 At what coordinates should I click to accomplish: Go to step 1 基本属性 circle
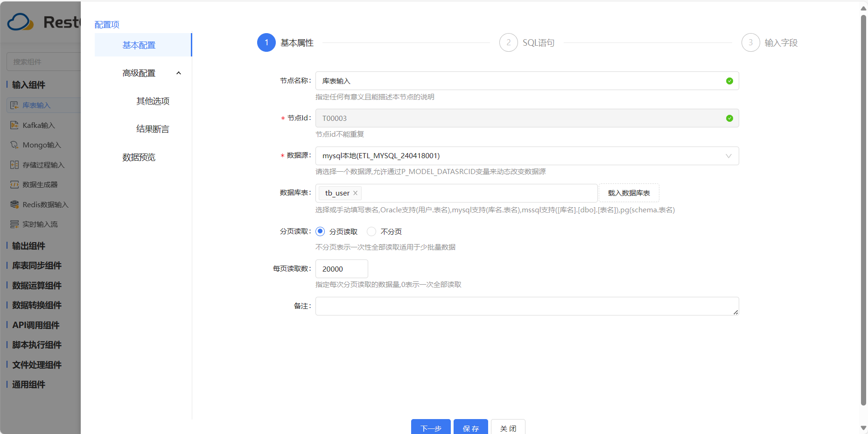266,42
